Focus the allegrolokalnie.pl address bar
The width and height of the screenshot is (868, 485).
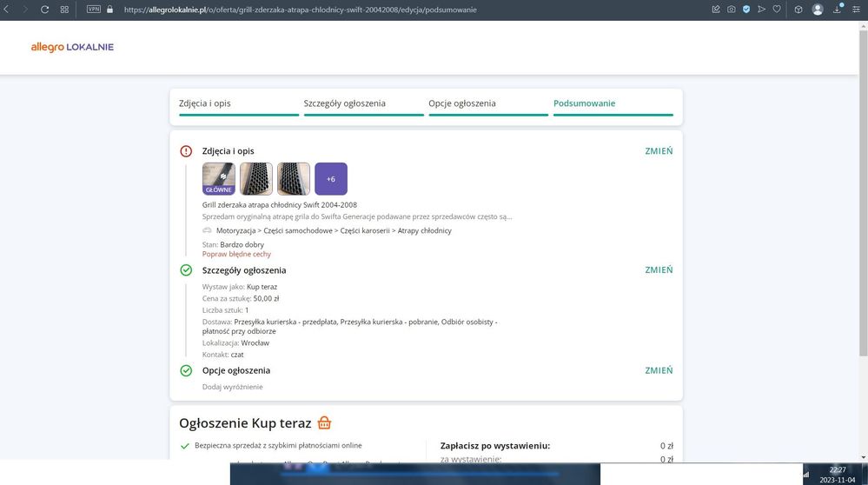(x=300, y=10)
